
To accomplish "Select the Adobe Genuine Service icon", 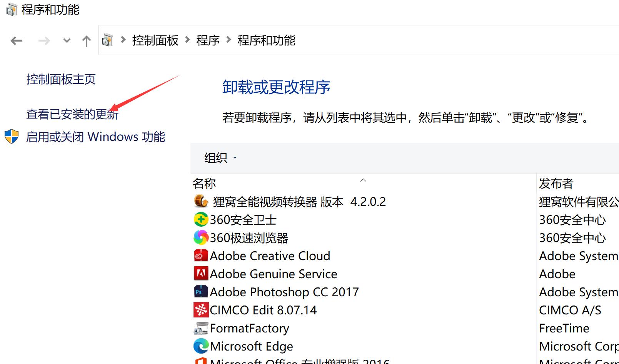I will pyautogui.click(x=200, y=274).
